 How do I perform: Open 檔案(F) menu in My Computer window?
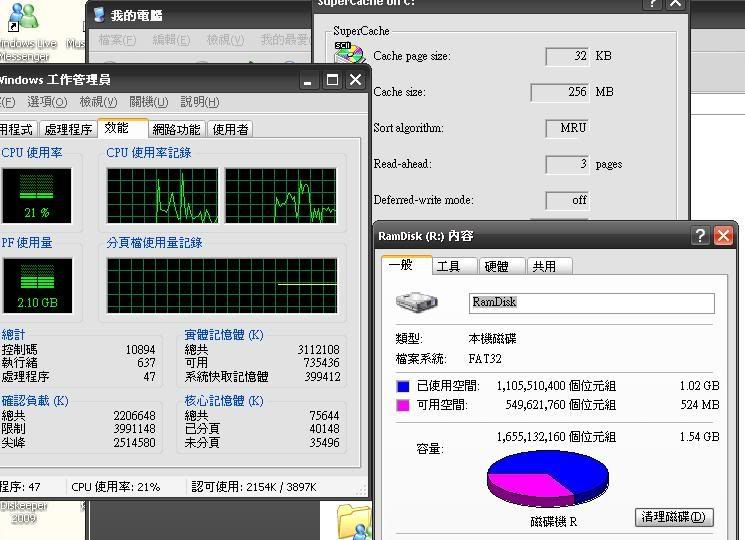point(117,40)
